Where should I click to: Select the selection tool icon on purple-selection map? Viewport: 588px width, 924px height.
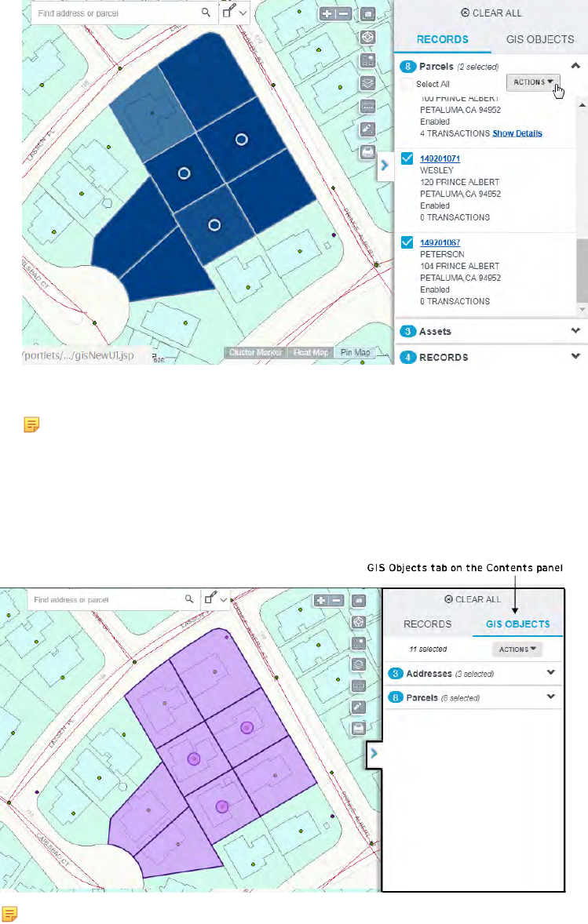coord(210,598)
